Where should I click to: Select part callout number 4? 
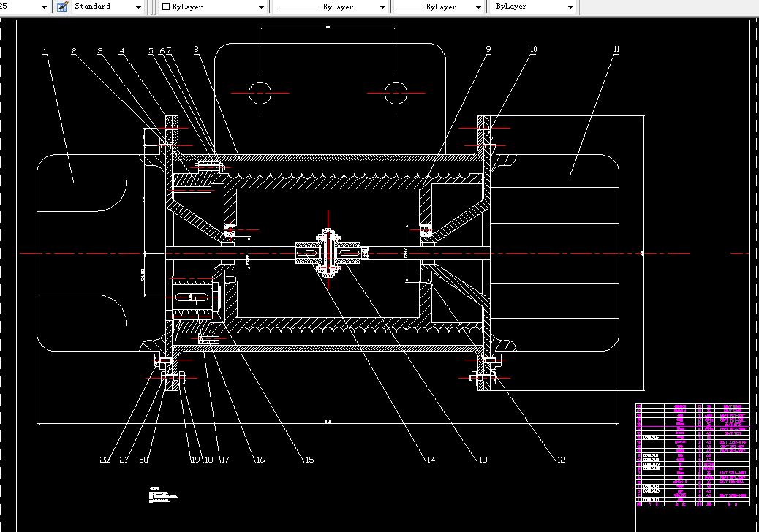[122, 50]
